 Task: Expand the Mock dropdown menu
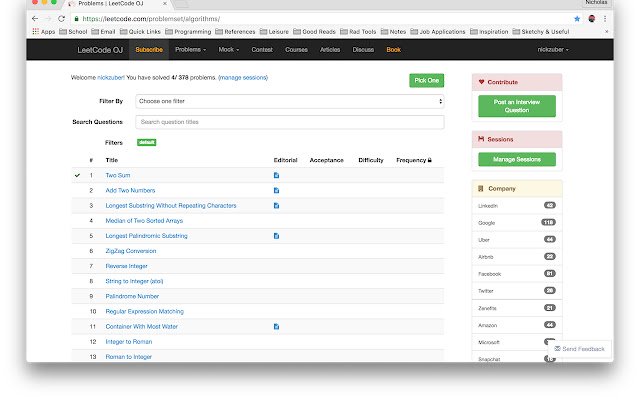pyautogui.click(x=229, y=49)
